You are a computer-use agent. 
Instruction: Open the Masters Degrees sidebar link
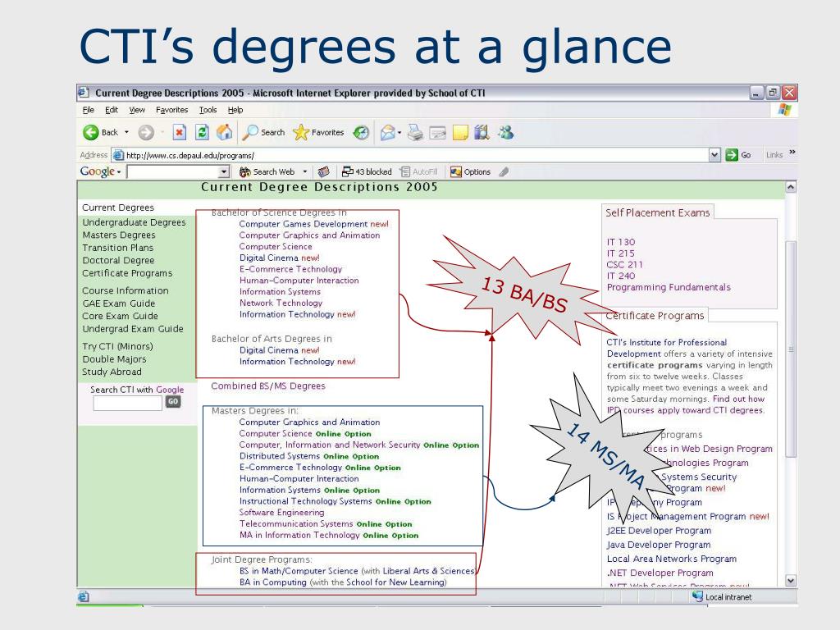(119, 235)
